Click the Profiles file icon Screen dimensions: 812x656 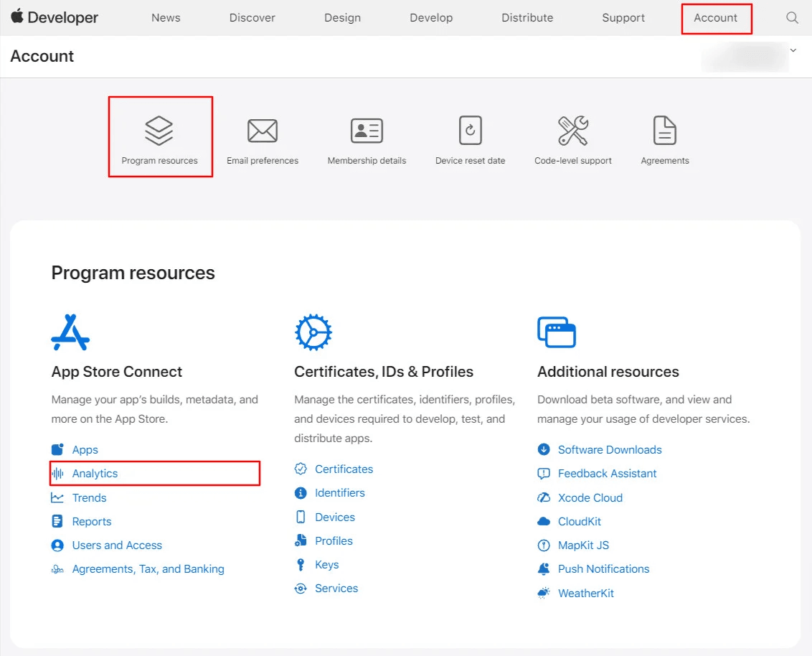click(x=301, y=540)
